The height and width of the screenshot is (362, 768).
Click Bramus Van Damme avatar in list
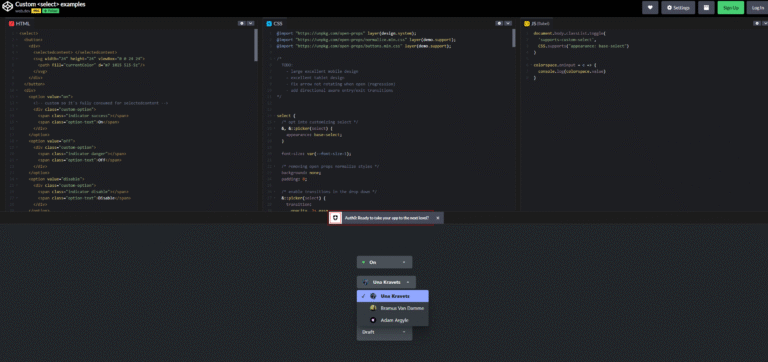click(373, 308)
